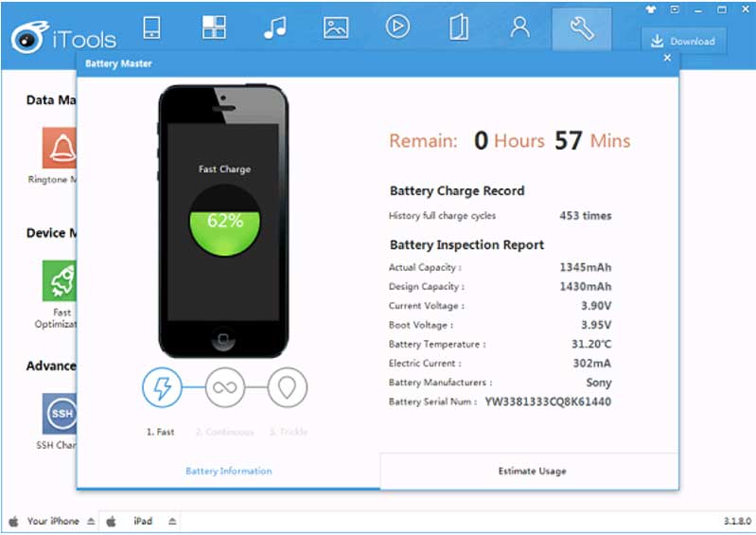Open the Photos section
The width and height of the screenshot is (756, 535).
(336, 27)
